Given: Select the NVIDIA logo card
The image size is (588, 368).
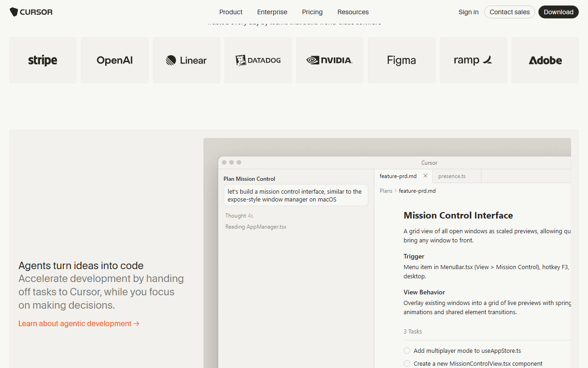Looking at the screenshot, I should (x=330, y=60).
